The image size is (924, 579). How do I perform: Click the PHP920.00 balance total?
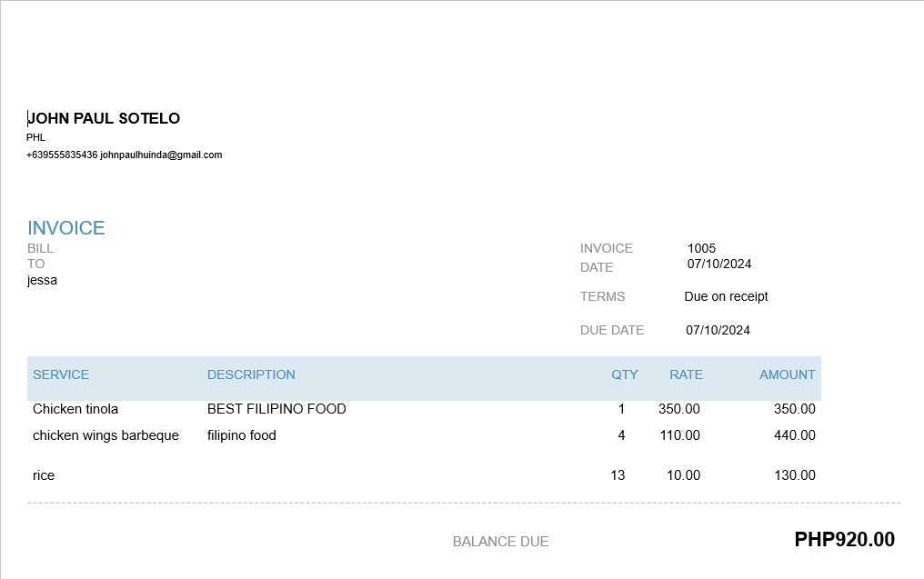coord(844,540)
